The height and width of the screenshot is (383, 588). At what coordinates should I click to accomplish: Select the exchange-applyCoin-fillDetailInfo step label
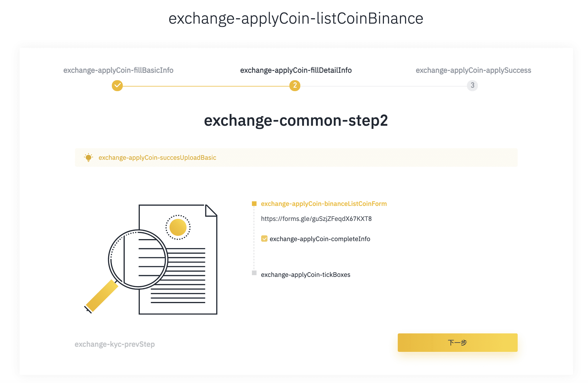[296, 70]
